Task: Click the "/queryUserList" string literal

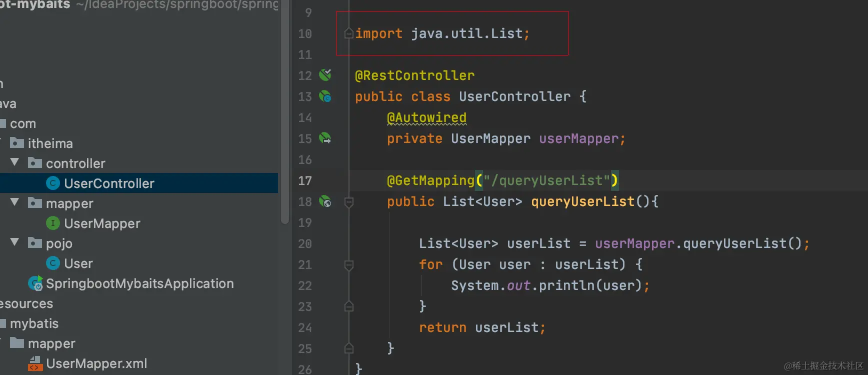Action: click(546, 180)
